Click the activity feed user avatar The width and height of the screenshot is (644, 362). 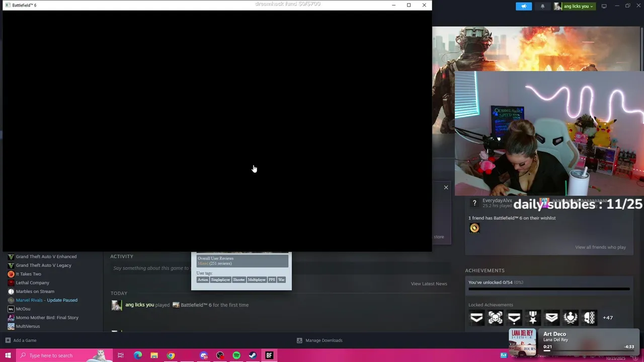click(x=116, y=305)
